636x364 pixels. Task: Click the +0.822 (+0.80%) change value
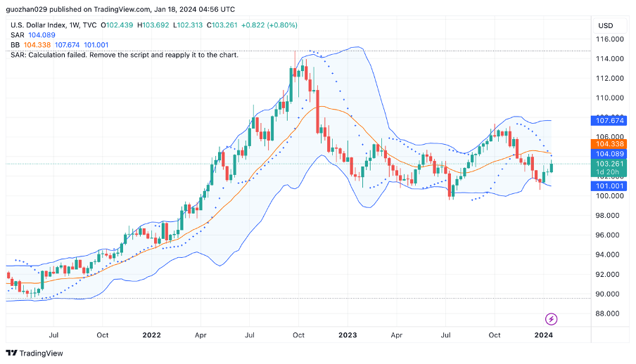click(x=269, y=25)
